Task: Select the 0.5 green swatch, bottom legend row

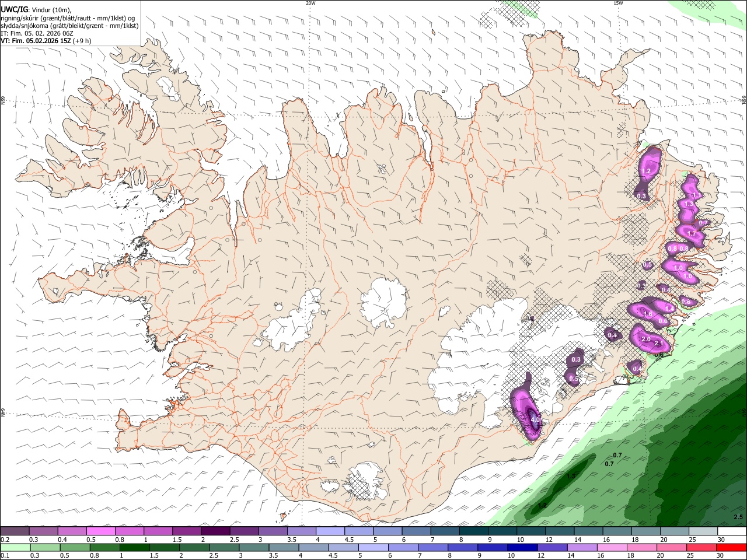Action: [x=75, y=548]
